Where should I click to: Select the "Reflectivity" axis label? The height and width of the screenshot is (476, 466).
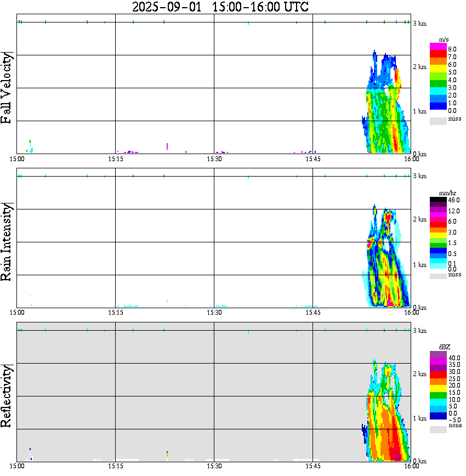click(7, 396)
